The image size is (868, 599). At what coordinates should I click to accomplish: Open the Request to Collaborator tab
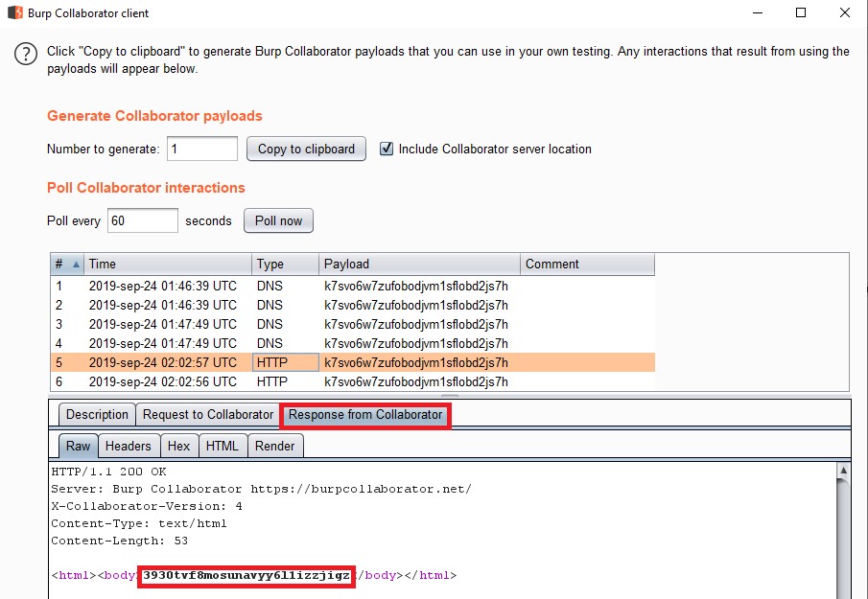[x=208, y=414]
